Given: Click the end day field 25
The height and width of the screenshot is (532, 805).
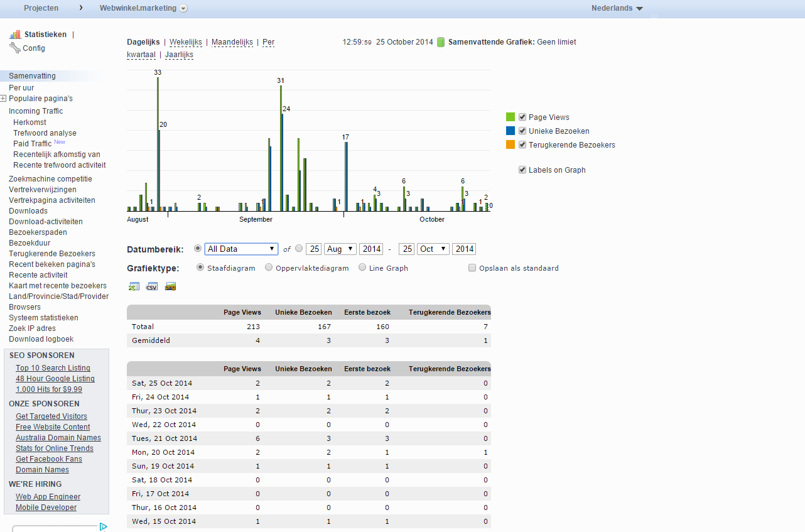Looking at the screenshot, I should (406, 249).
